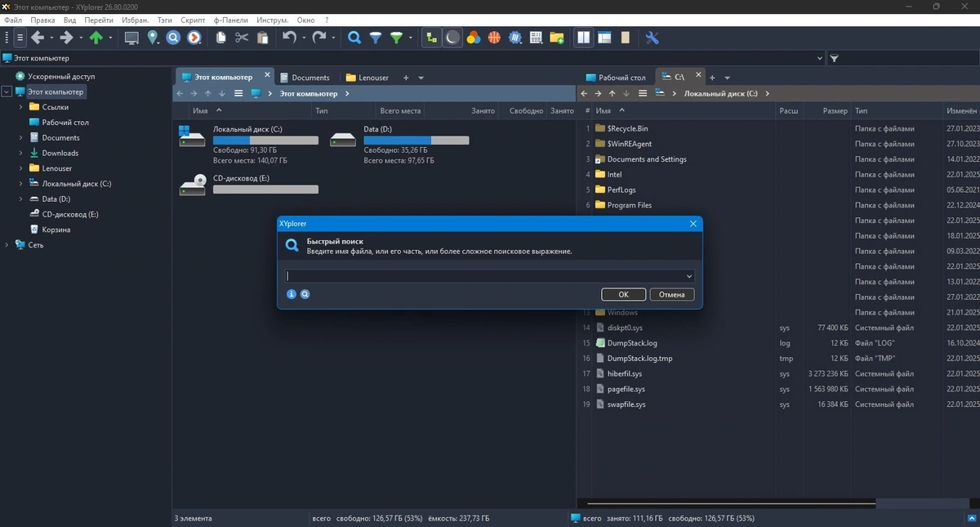
Task: Open left pane breadcrumb hamburger menu
Action: click(238, 93)
